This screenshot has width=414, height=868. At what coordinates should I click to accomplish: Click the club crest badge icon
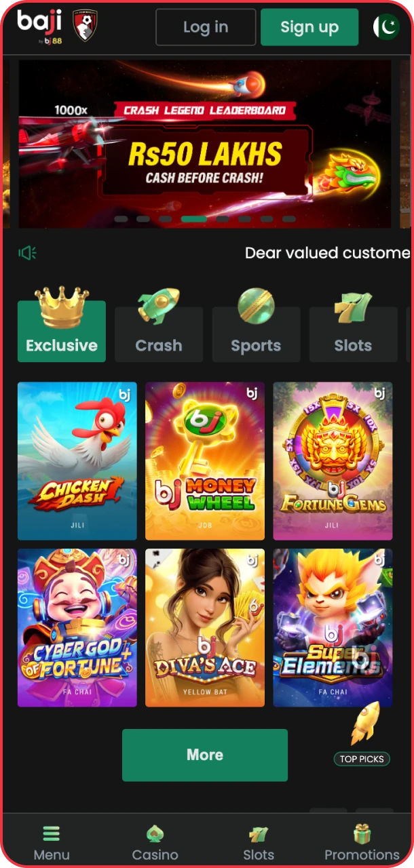point(85,26)
